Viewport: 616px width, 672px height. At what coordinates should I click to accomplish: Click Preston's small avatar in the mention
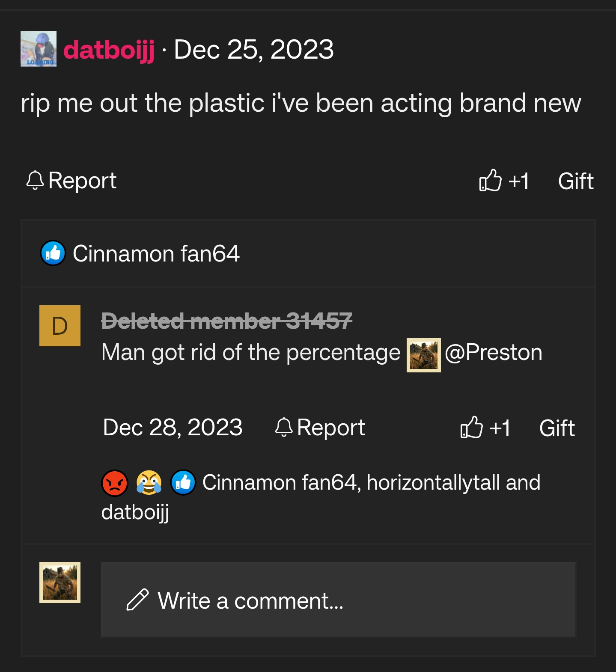[423, 355]
